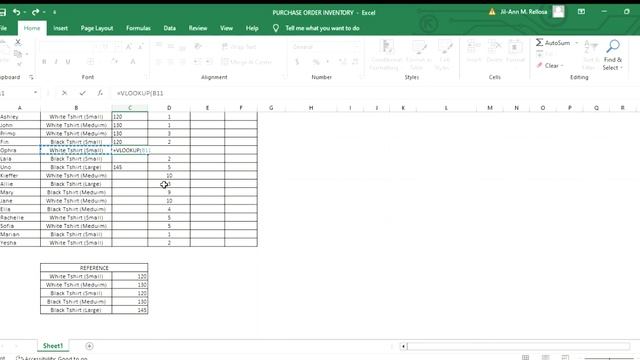Open the Insert ribbon tab
640x360 pixels.
tap(60, 28)
